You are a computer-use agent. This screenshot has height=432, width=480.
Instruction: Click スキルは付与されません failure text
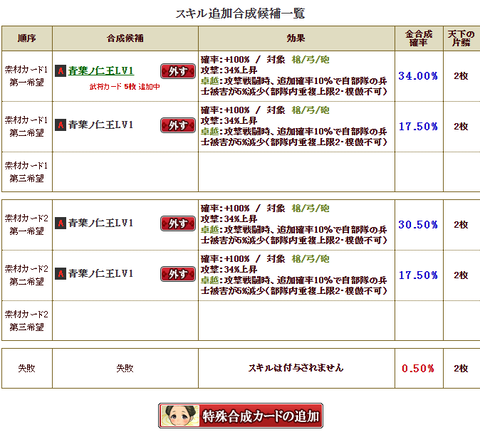[x=296, y=368]
